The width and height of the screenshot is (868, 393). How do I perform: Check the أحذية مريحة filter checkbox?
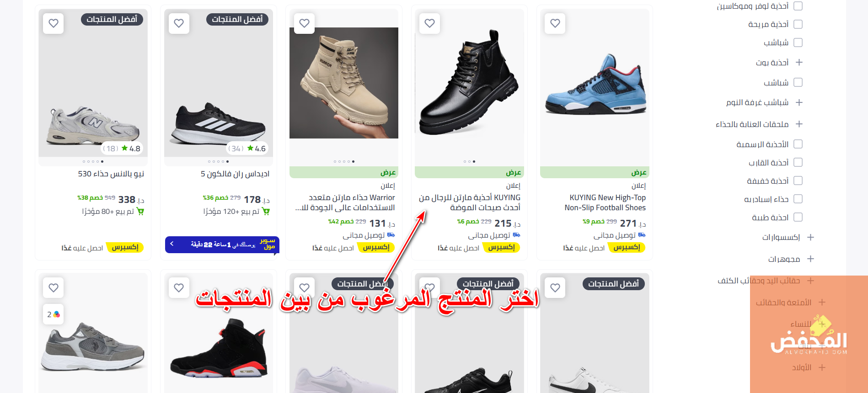pyautogui.click(x=798, y=24)
